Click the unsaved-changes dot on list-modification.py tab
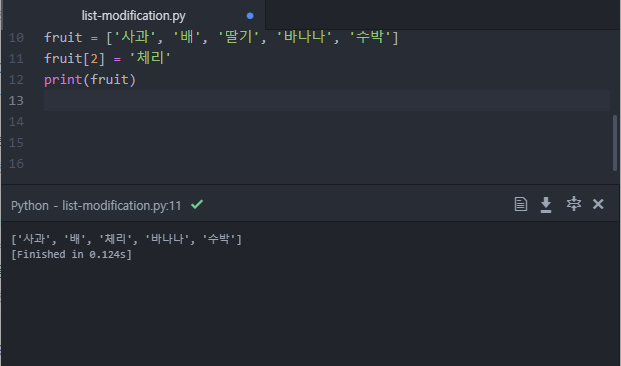The width and height of the screenshot is (621, 366). tap(250, 16)
